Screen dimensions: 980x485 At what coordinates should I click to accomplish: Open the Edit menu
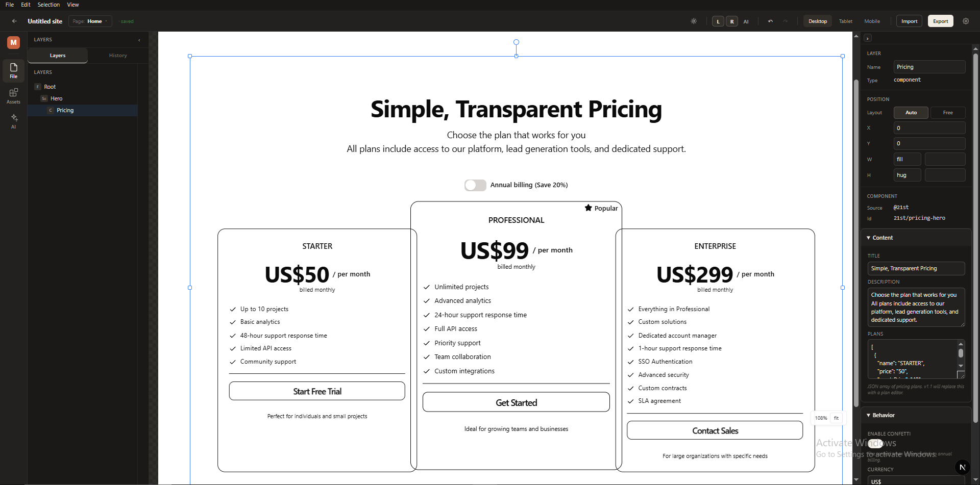[26, 5]
